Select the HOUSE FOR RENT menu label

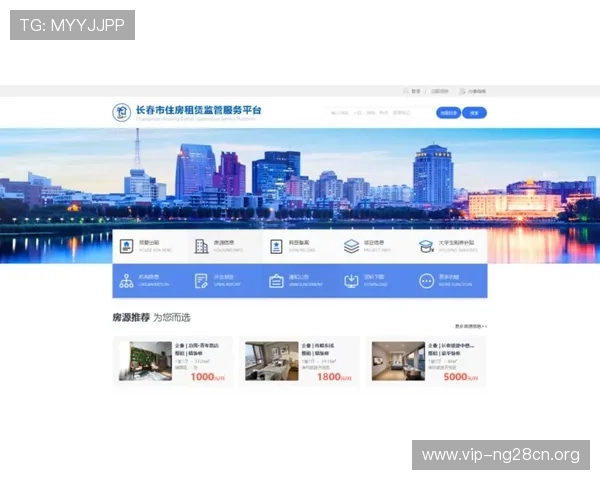pyautogui.click(x=155, y=250)
